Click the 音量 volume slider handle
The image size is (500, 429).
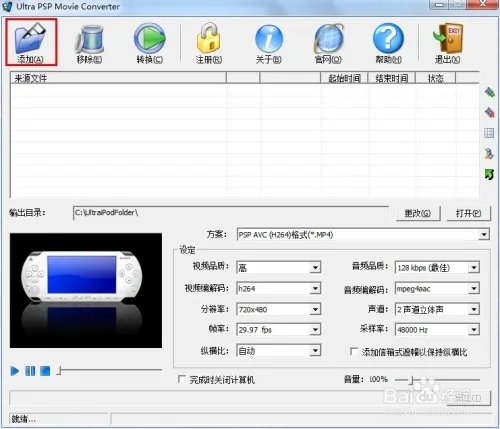click(x=412, y=380)
